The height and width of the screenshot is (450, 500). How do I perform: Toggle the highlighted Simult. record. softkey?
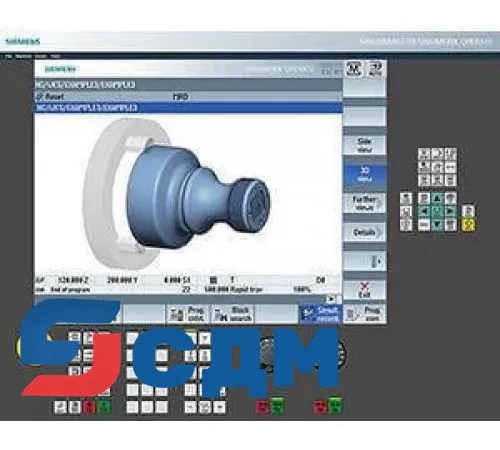coord(321,314)
